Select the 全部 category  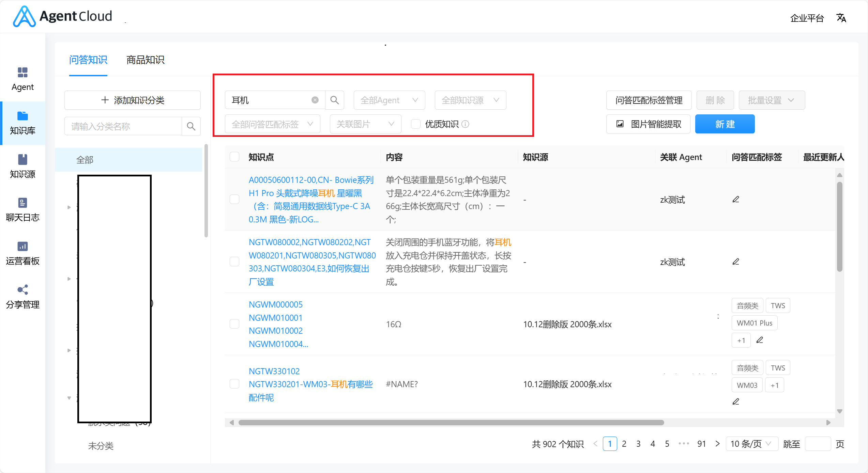[128, 160]
